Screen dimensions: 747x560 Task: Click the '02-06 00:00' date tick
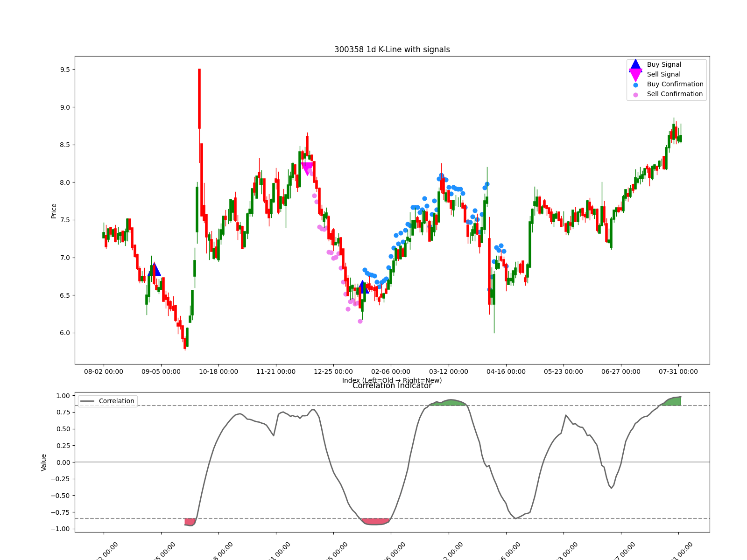coord(391,372)
